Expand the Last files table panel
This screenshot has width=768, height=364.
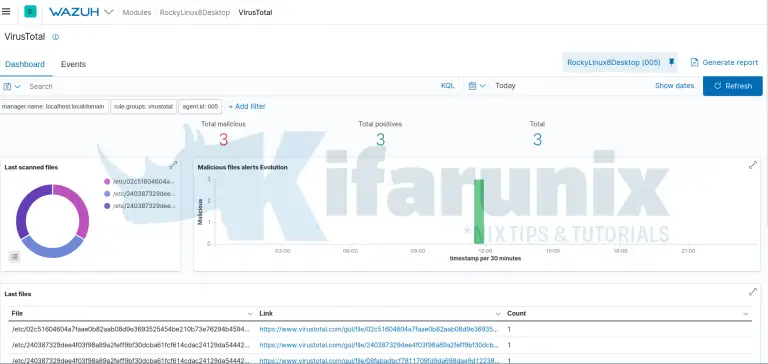(x=753, y=292)
